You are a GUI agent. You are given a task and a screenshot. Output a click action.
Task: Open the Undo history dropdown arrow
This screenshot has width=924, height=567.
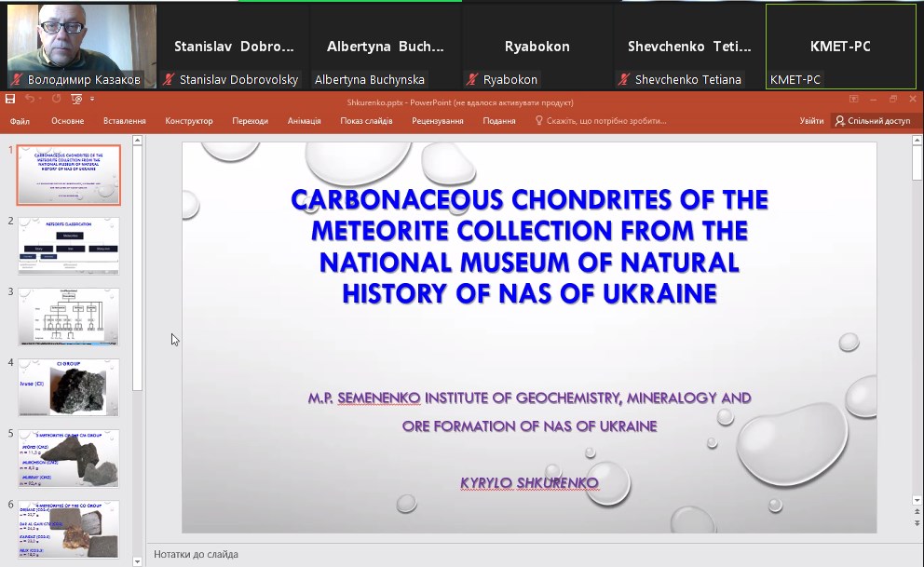pyautogui.click(x=42, y=99)
